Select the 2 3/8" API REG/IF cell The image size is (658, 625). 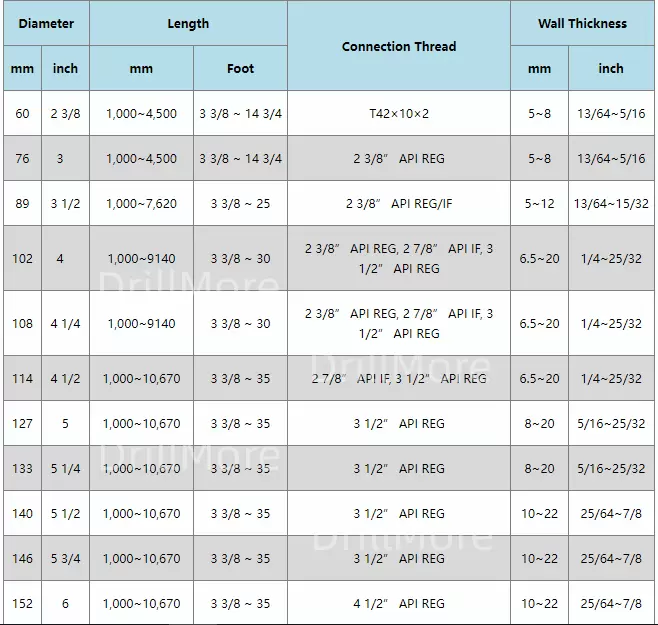(398, 204)
